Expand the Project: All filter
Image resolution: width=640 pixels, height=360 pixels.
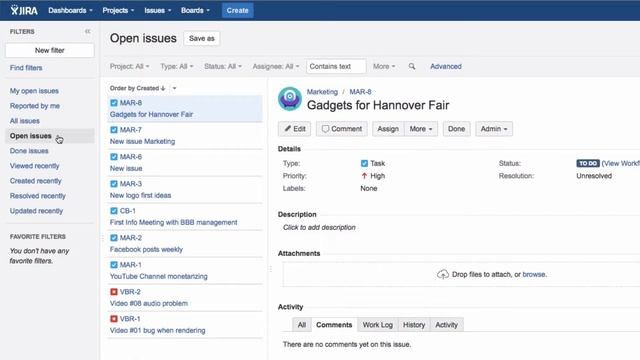tap(129, 66)
